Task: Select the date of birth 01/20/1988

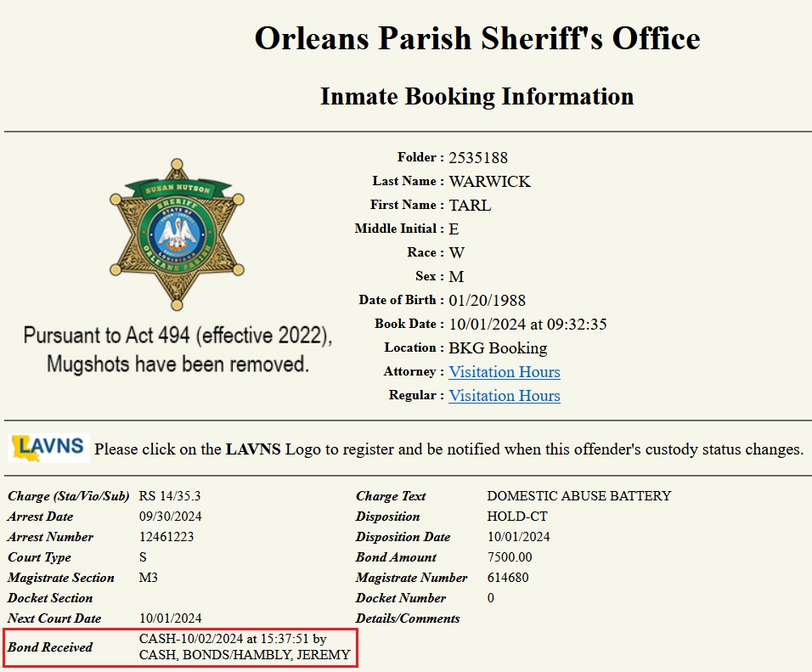Action: click(487, 301)
